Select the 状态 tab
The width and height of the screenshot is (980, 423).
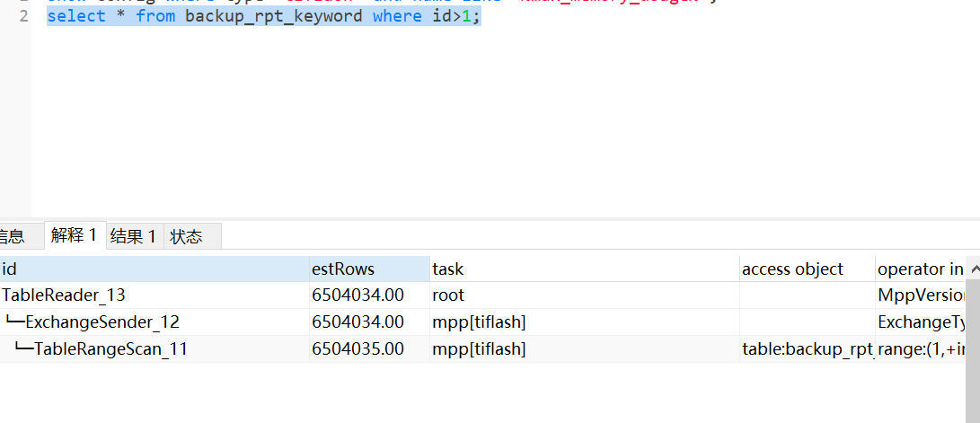[x=187, y=237]
